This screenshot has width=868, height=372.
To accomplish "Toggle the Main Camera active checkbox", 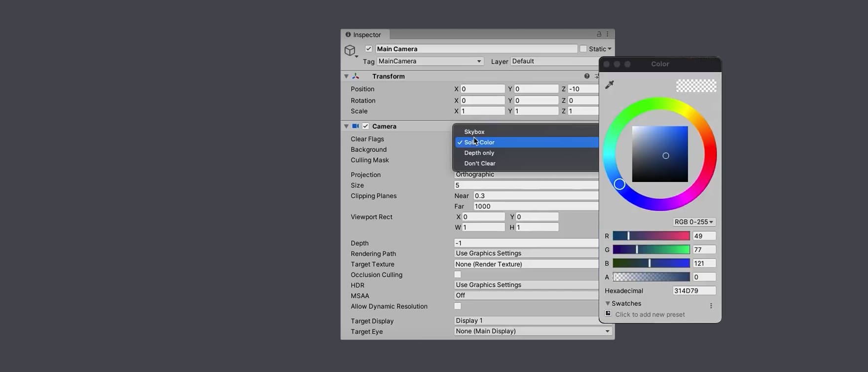I will 368,49.
